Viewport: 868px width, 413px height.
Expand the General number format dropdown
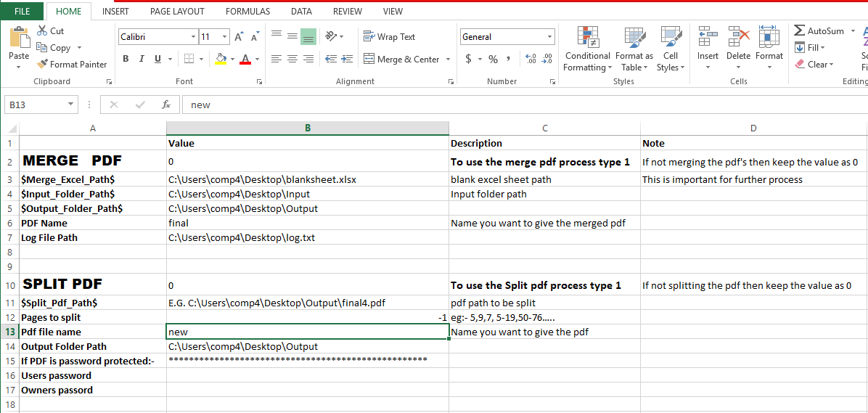click(549, 37)
